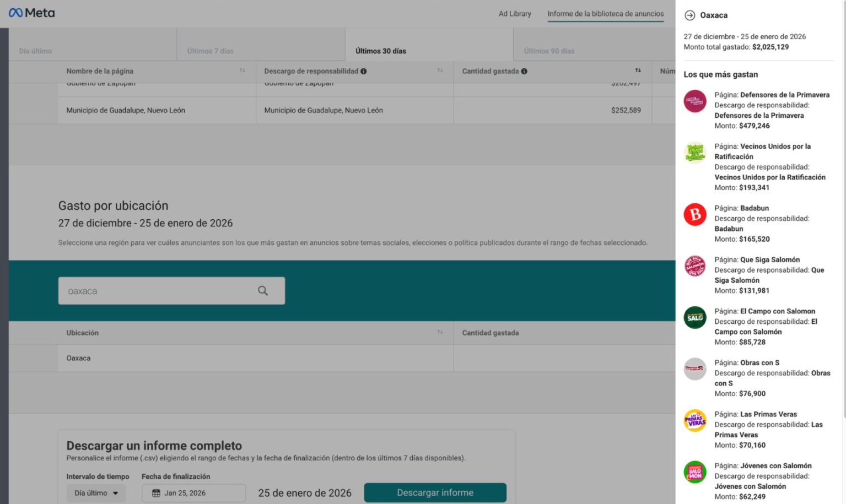Image resolution: width=846 pixels, height=504 pixels.
Task: Show info for Descargo de responsabilidad column
Action: [x=363, y=71]
